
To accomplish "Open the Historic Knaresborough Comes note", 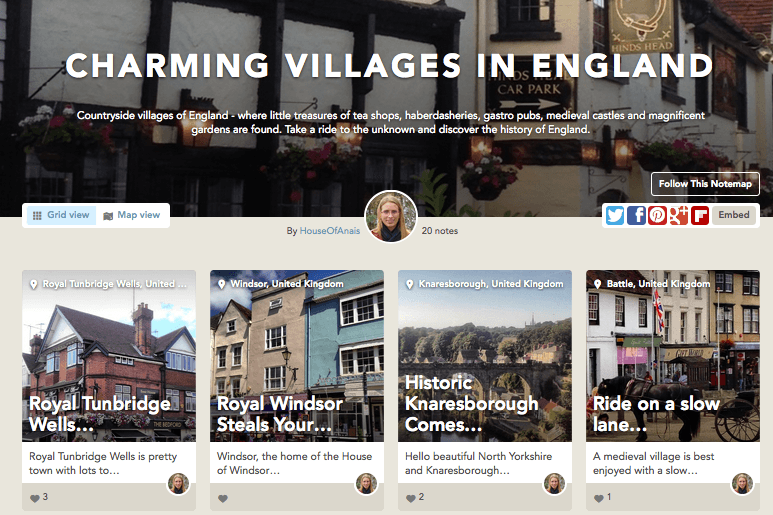I will 471,404.
